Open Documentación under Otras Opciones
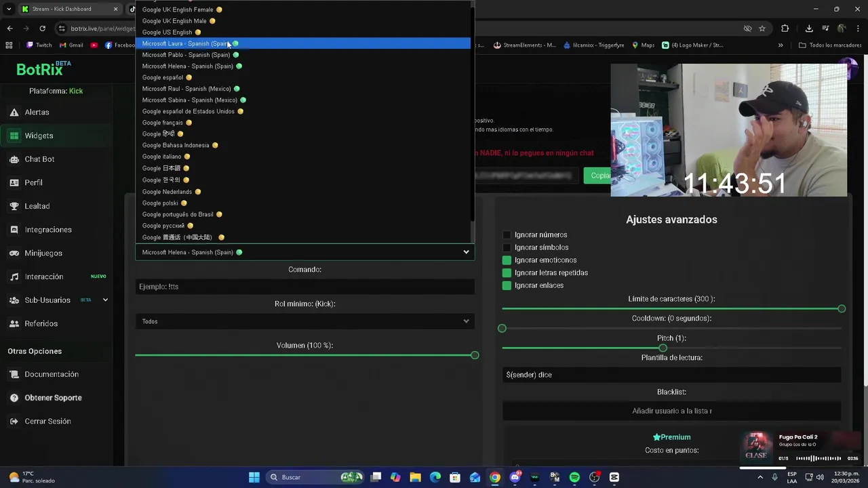868x488 pixels. coord(52,374)
